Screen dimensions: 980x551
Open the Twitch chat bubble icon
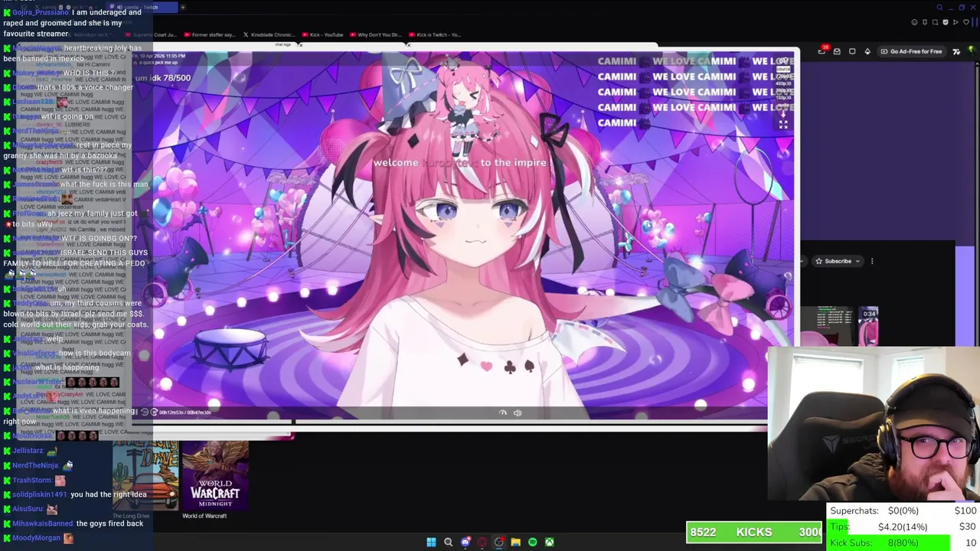pyautogui.click(x=852, y=51)
